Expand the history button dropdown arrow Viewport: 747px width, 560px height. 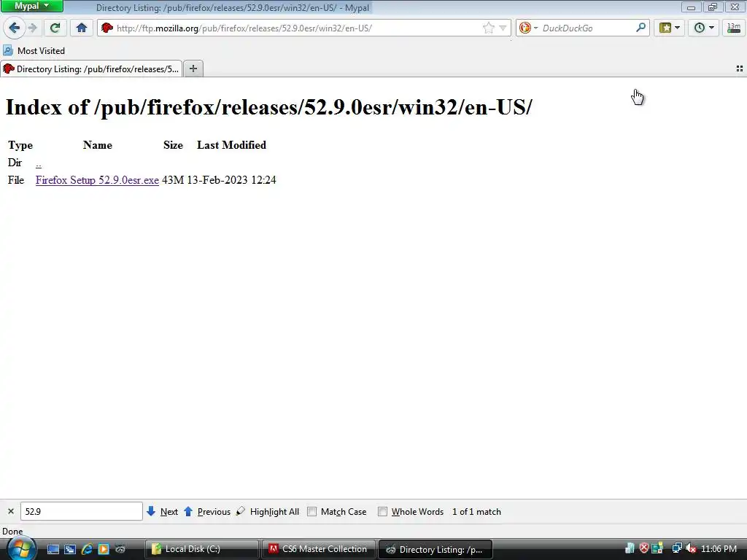pyautogui.click(x=712, y=28)
